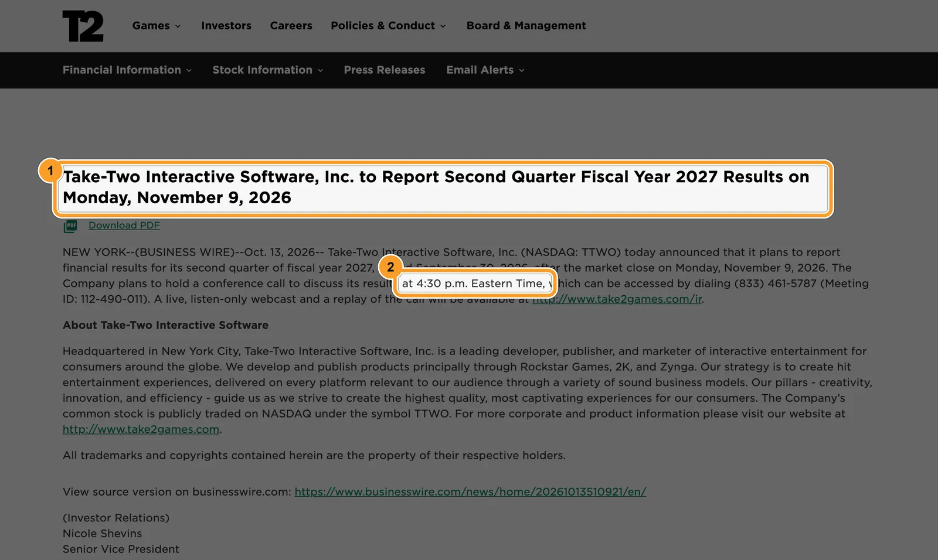Click the "(Investor Relations)" text
938x560 pixels.
(116, 518)
